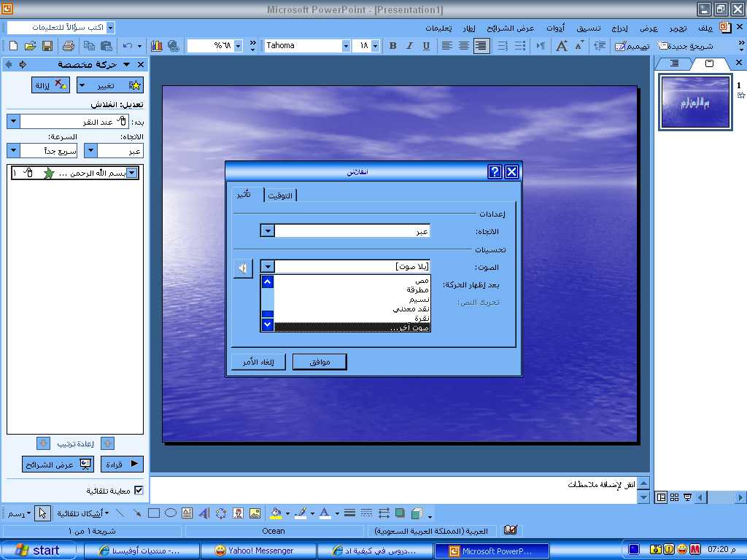Align text to the left
This screenshot has height=560, width=747.
click(x=446, y=46)
